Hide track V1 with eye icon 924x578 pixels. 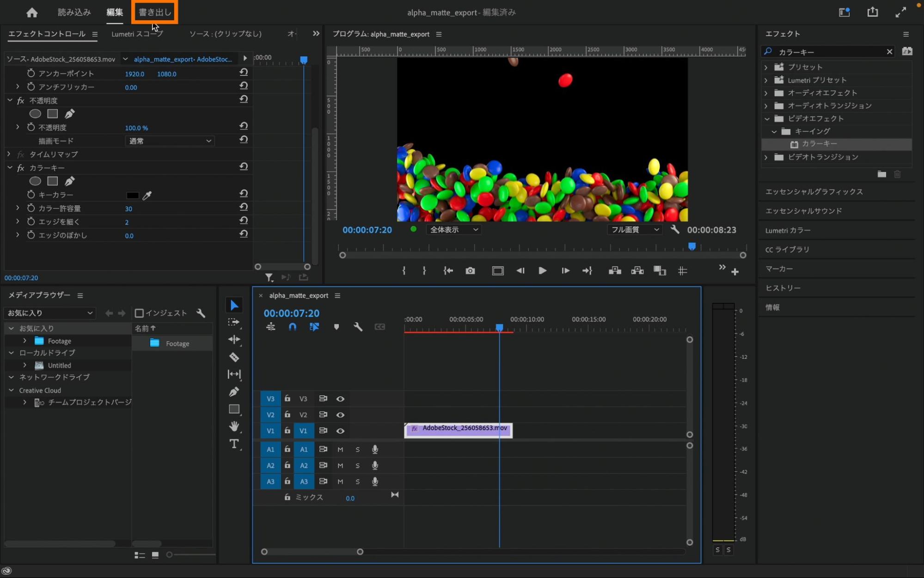(x=340, y=431)
